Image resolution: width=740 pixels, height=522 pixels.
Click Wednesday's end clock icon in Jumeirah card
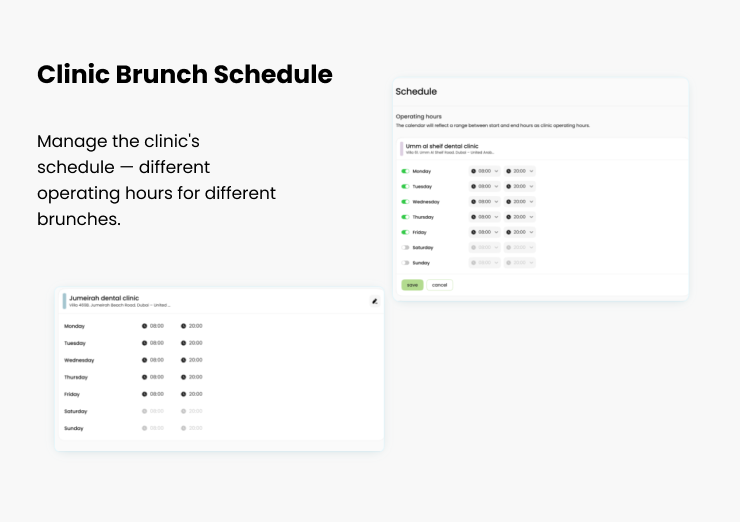(184, 360)
